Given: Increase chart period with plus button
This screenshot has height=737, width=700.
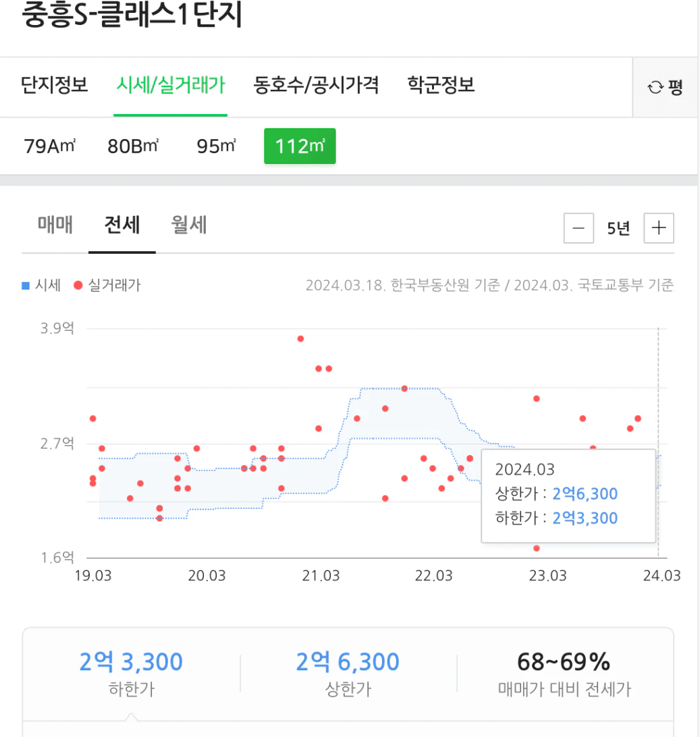Looking at the screenshot, I should click(659, 228).
